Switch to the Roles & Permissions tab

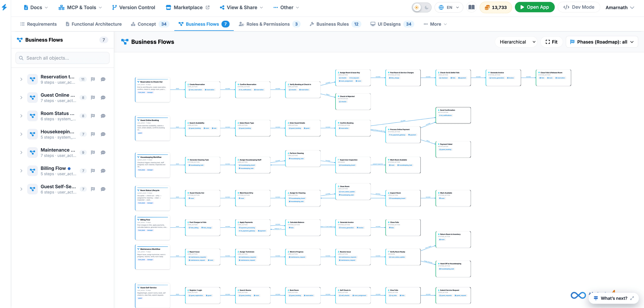[x=269, y=24]
